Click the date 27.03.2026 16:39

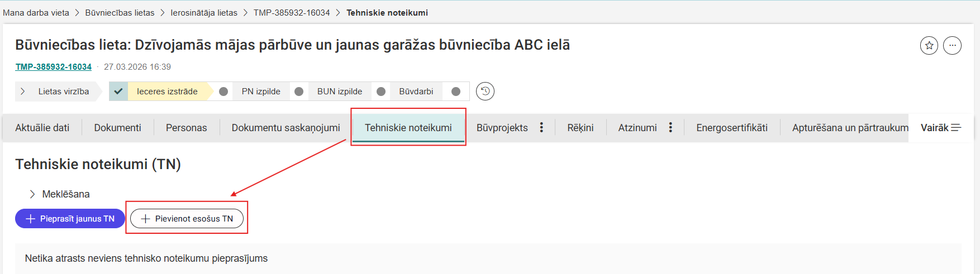pyautogui.click(x=137, y=66)
